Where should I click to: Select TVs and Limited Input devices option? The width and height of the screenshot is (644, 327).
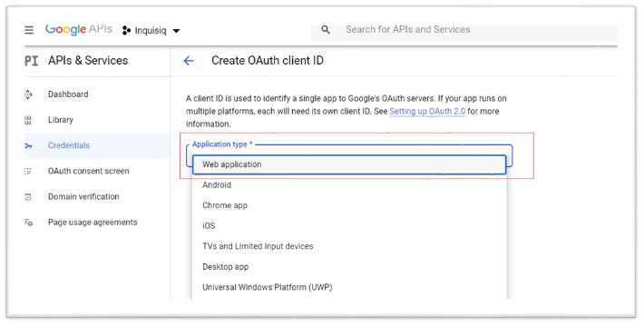click(349, 246)
